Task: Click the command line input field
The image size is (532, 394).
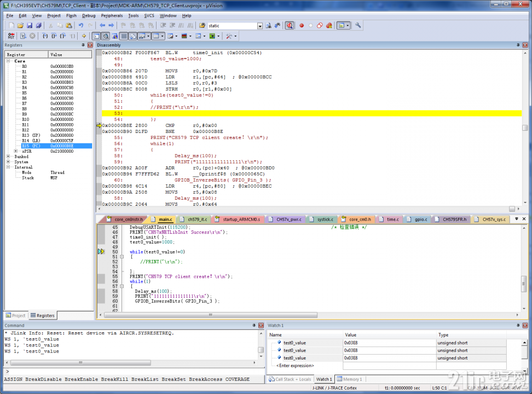Action: pyautogui.click(x=136, y=372)
